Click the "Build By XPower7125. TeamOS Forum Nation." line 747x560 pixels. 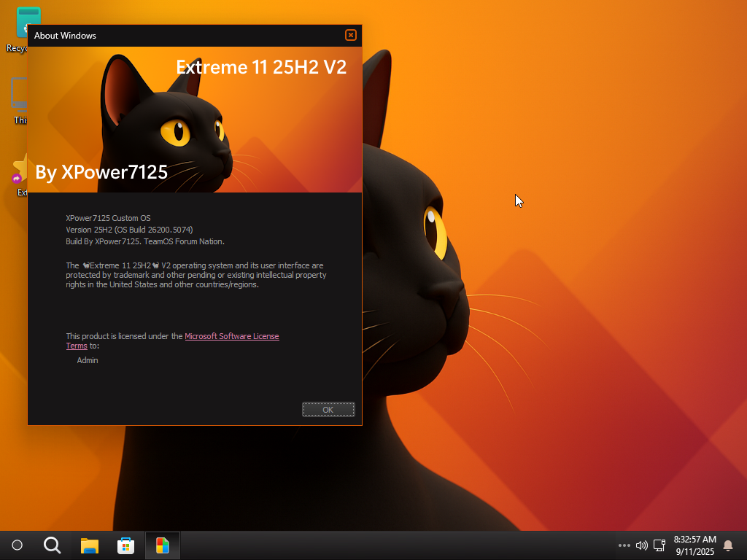[x=145, y=241]
